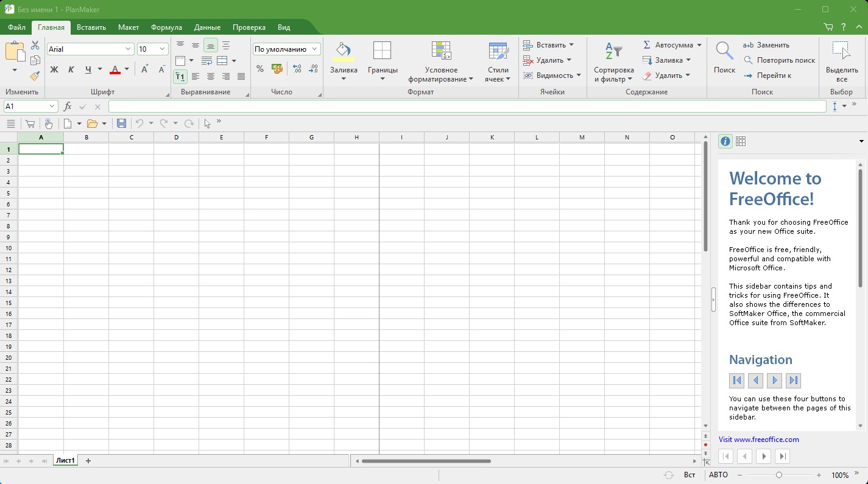Click the Select All icon

[x=842, y=61]
